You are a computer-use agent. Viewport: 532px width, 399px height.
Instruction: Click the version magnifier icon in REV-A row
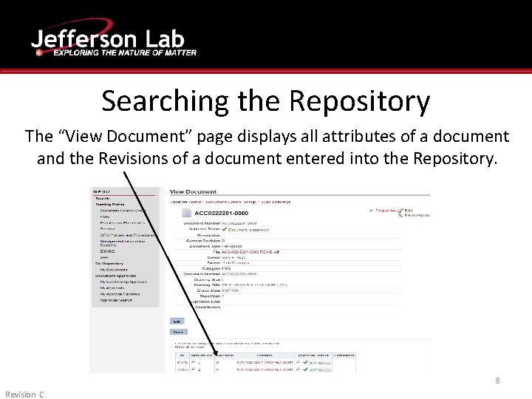[x=194, y=369]
